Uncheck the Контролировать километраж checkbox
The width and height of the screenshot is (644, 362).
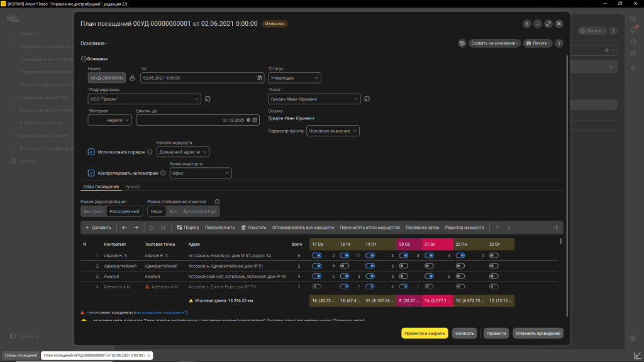[x=91, y=173]
